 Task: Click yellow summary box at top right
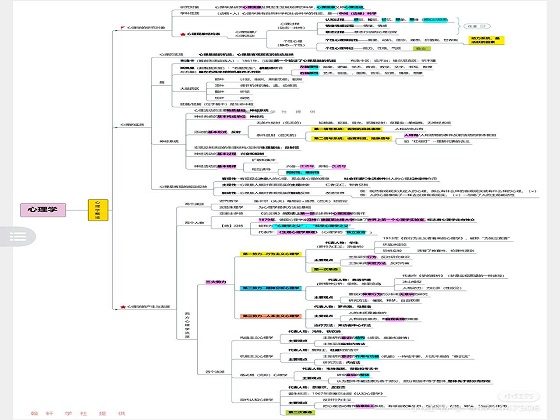coord(486,40)
